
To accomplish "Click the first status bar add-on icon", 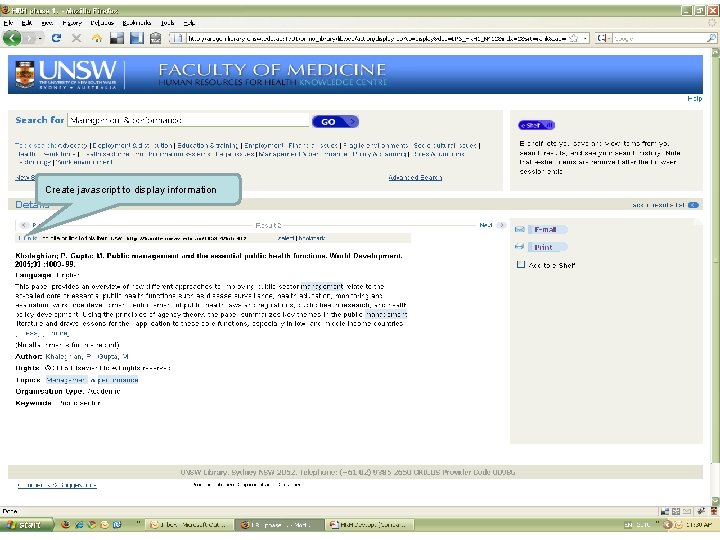I will click(664, 511).
